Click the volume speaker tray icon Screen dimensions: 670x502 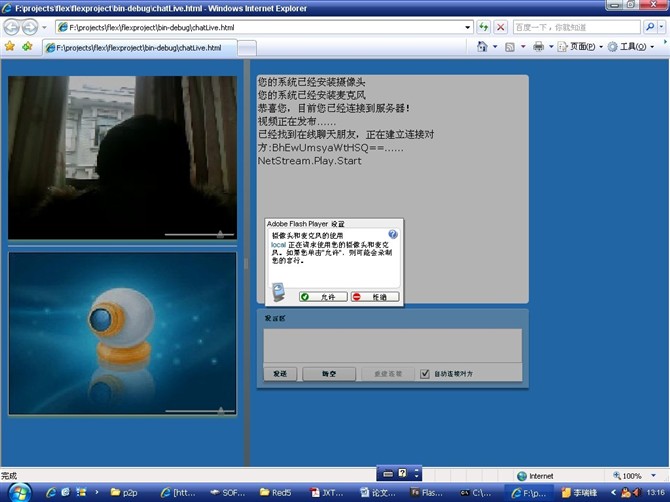638,493
